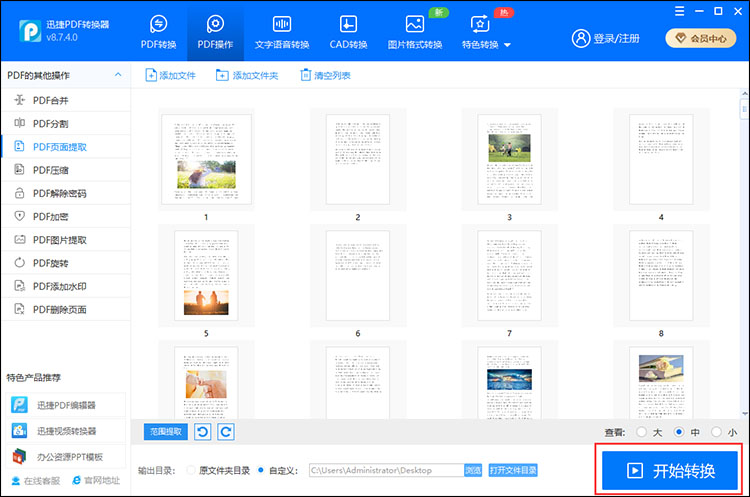Select PDF解除密码 in the sidebar
Screen dimensions: 750x497
tap(66, 193)
